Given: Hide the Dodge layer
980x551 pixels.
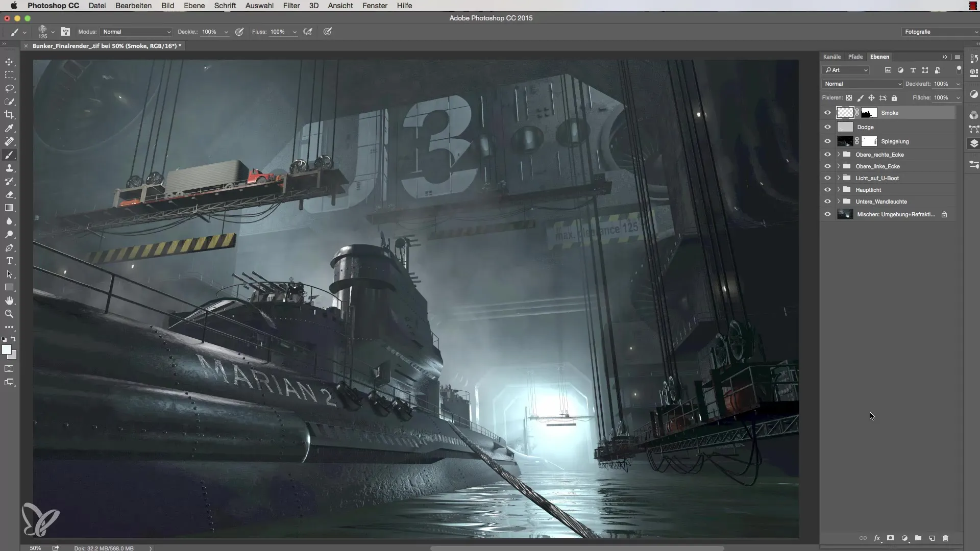Looking at the screenshot, I should pyautogui.click(x=827, y=127).
